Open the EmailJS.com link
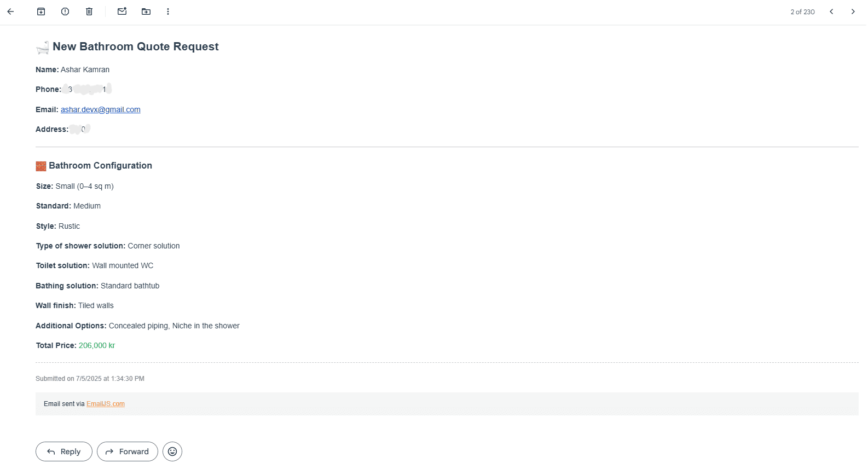Image resolution: width=868 pixels, height=469 pixels. click(x=106, y=404)
